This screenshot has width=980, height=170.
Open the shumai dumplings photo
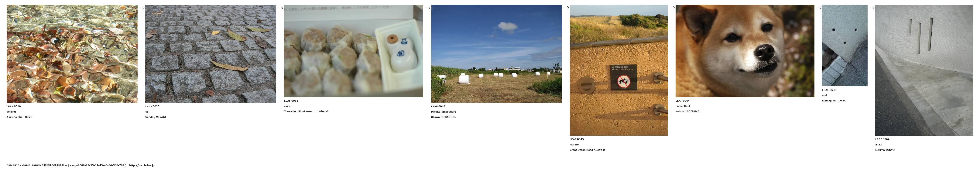click(353, 51)
